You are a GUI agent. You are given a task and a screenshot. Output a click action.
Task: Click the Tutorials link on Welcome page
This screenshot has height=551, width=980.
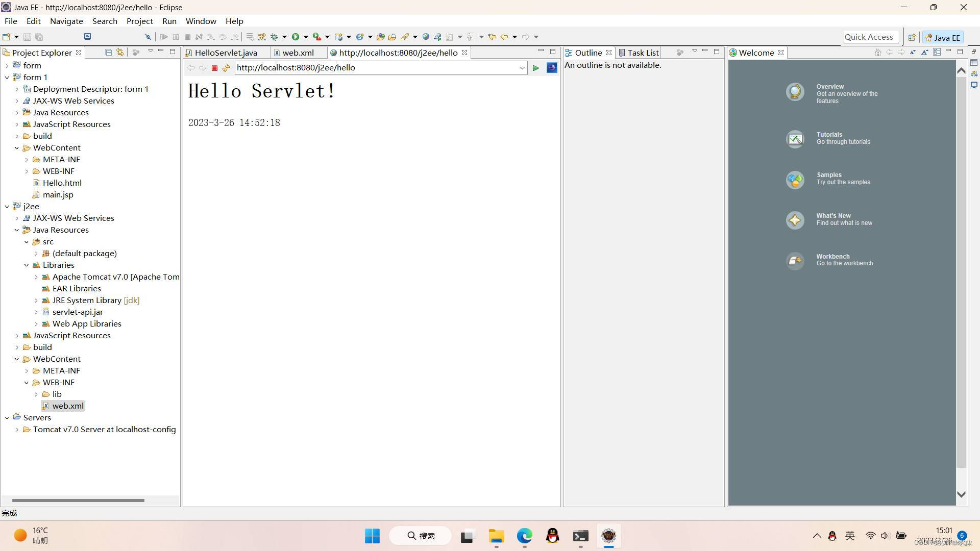[829, 135]
